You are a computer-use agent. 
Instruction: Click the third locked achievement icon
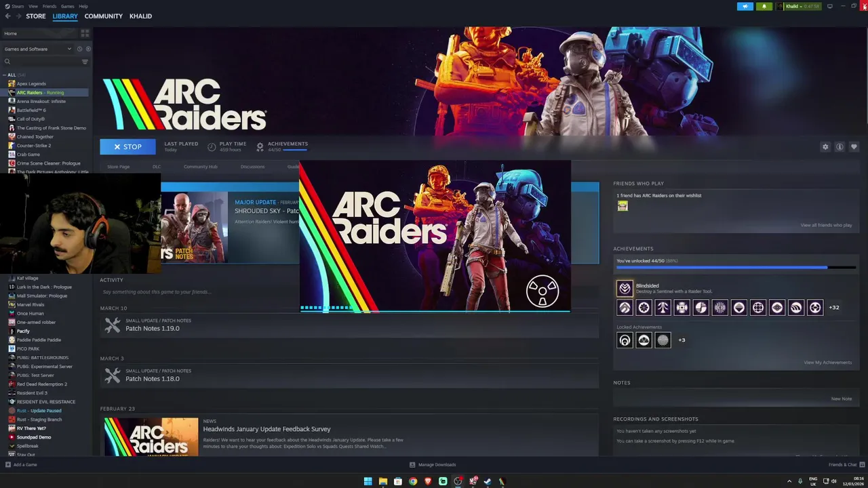tap(663, 340)
